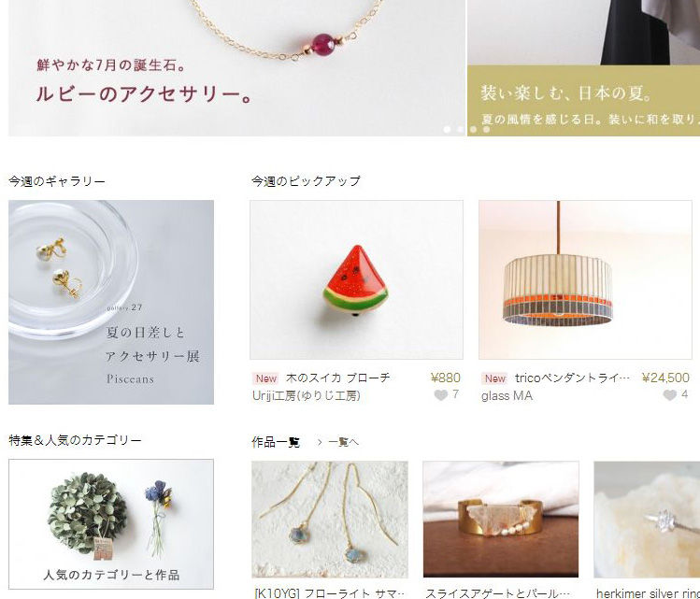Select the first carousel dot indicator

(x=447, y=130)
